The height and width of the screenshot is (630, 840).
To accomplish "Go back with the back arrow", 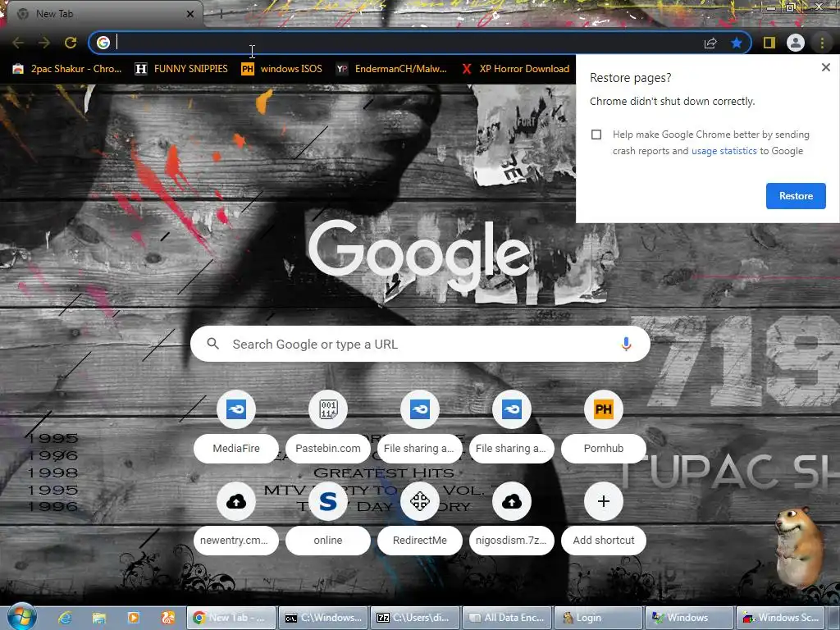I will 18,43.
